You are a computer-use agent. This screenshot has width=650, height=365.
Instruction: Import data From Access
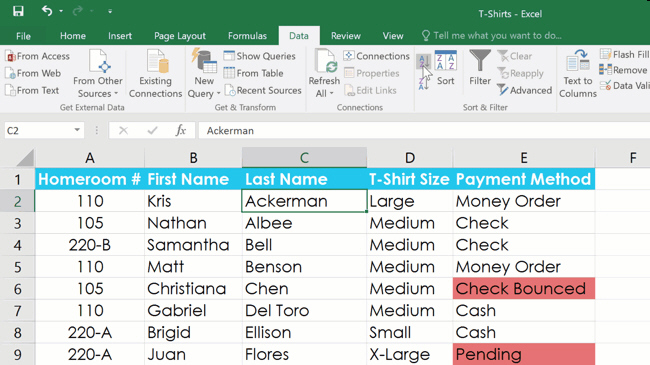[38, 56]
